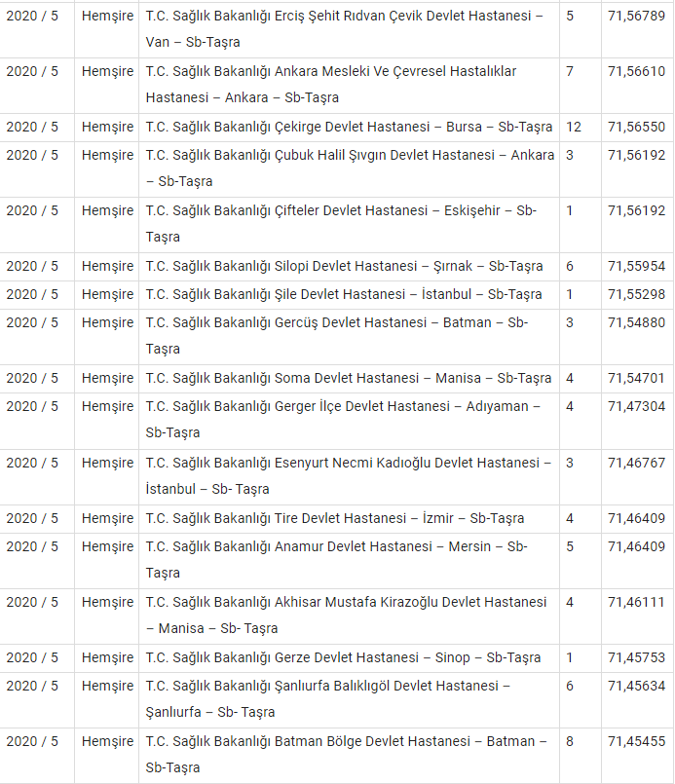Select the Çifteler Devlet Hastanesi Eskişehir row

coord(337,224)
